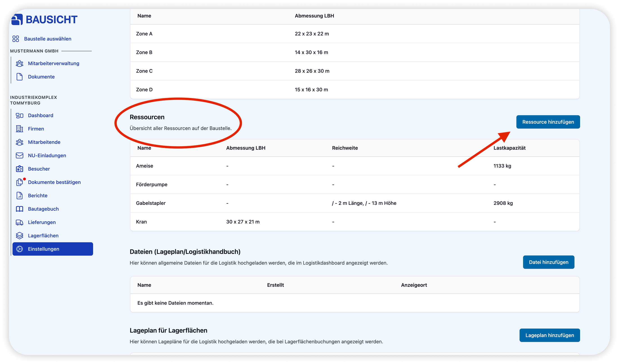Click the Industriekomplex Tommyburg sidebar label

click(34, 100)
